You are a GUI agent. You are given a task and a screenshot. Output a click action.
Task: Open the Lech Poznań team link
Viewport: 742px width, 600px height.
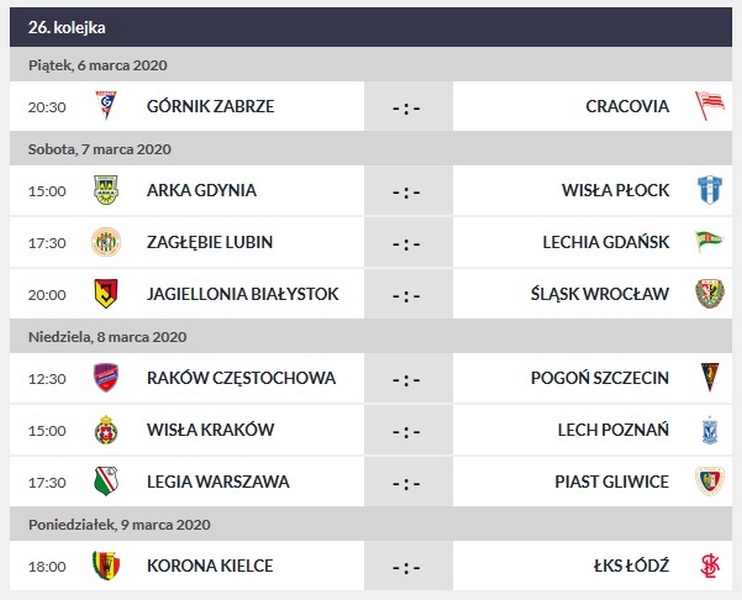click(613, 430)
